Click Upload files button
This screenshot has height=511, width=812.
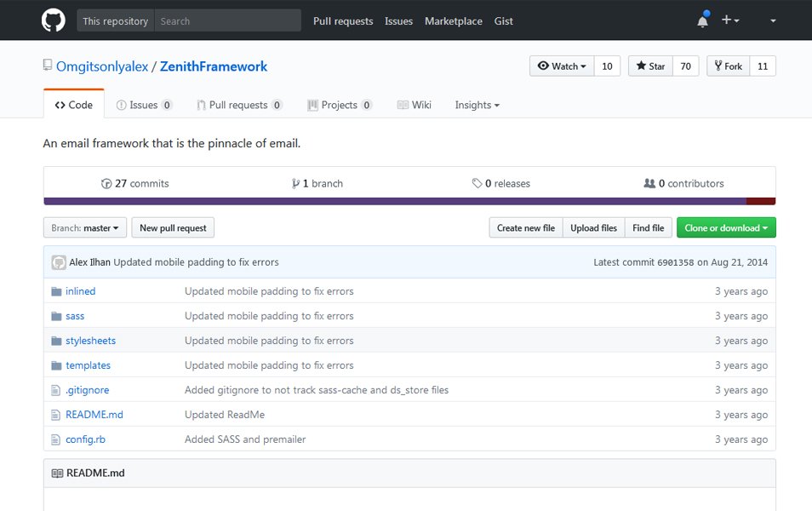(593, 227)
